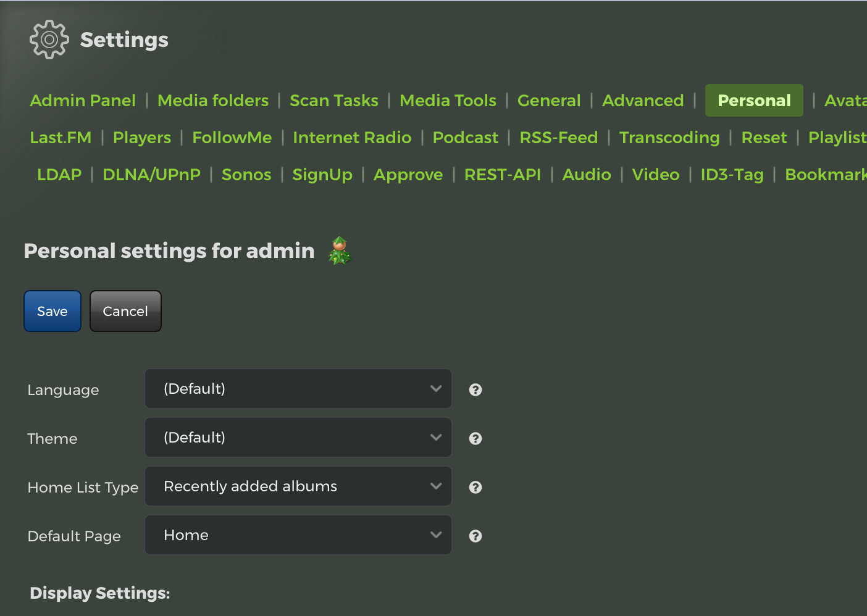Screen dimensions: 867x616
Task: Show help for Home List Type
Action: (475, 487)
